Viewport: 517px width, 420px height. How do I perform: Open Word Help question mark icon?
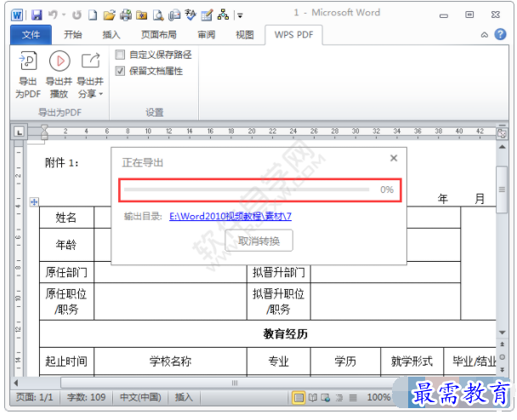click(x=500, y=34)
